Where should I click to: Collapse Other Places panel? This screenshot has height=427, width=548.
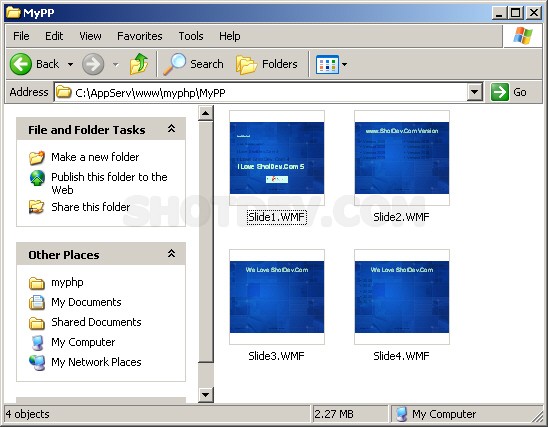pyautogui.click(x=171, y=254)
